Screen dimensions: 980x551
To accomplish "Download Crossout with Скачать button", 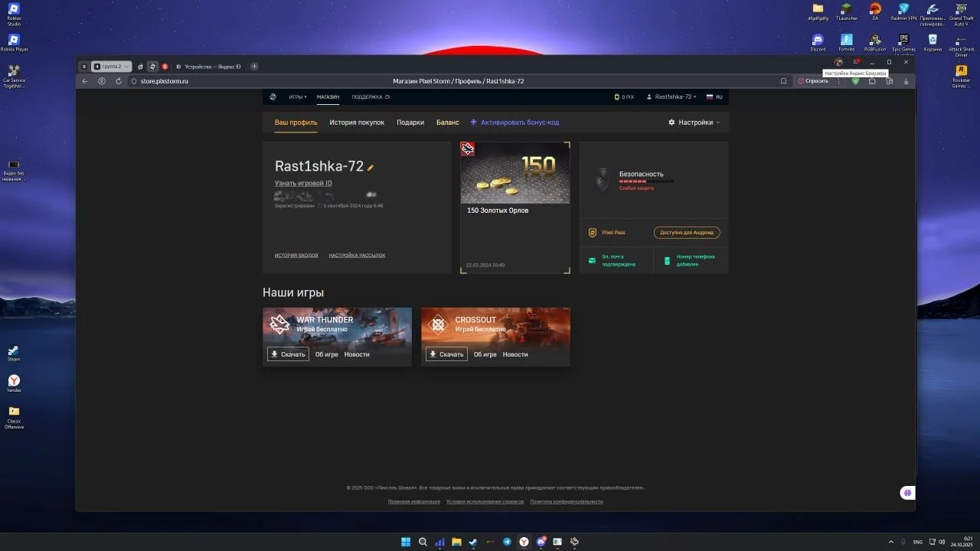I will coord(446,354).
